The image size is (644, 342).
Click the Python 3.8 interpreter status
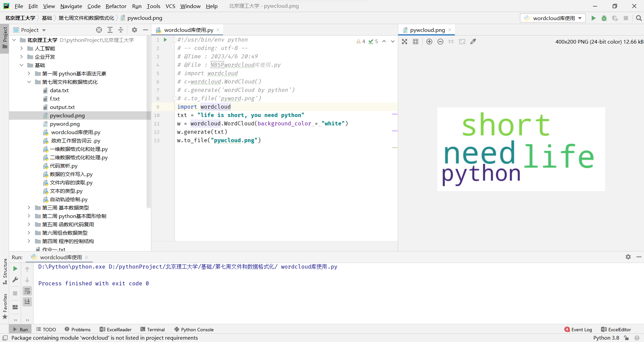tap(606, 338)
